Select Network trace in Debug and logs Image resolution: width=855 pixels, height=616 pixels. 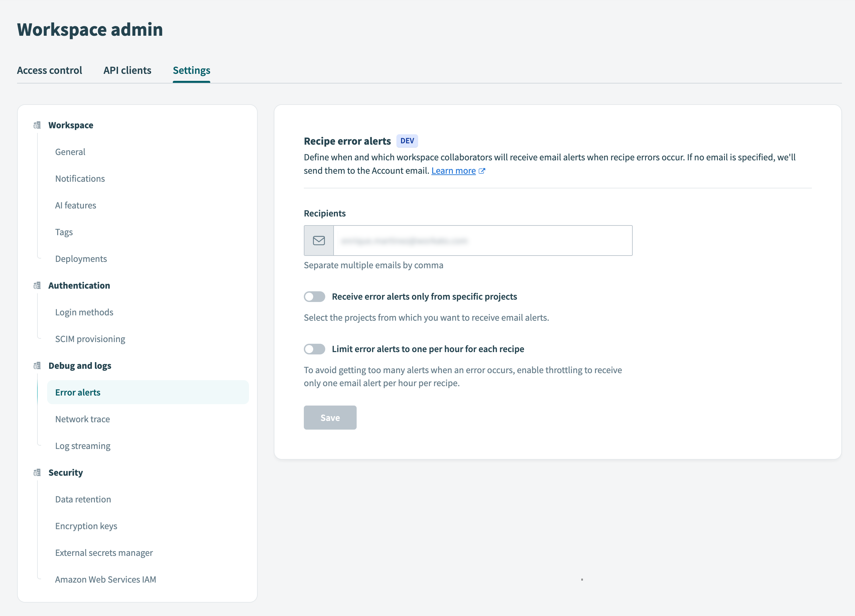click(x=83, y=419)
